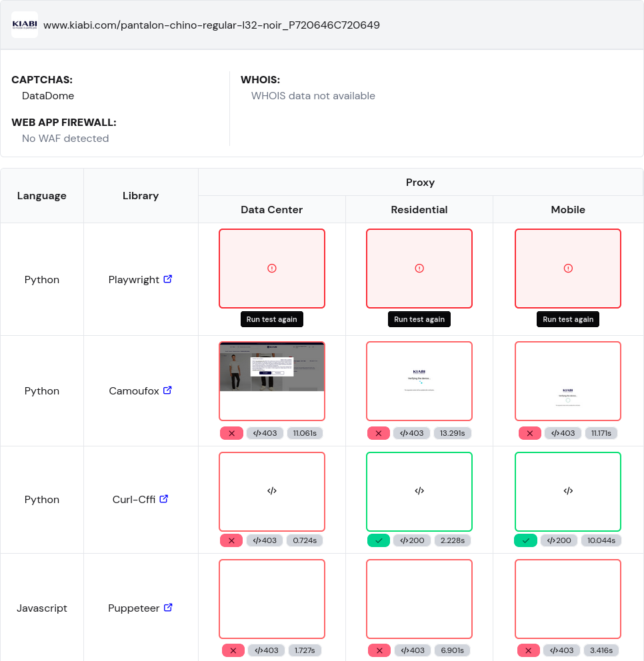Click the Camoufox library link
This screenshot has height=661, width=644.
tap(134, 391)
